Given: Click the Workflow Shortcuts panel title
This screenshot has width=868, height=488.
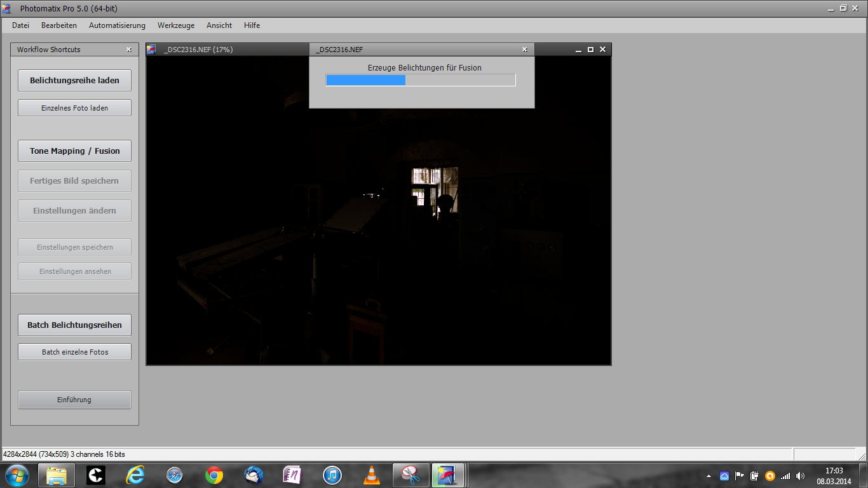Looking at the screenshot, I should click(x=49, y=50).
